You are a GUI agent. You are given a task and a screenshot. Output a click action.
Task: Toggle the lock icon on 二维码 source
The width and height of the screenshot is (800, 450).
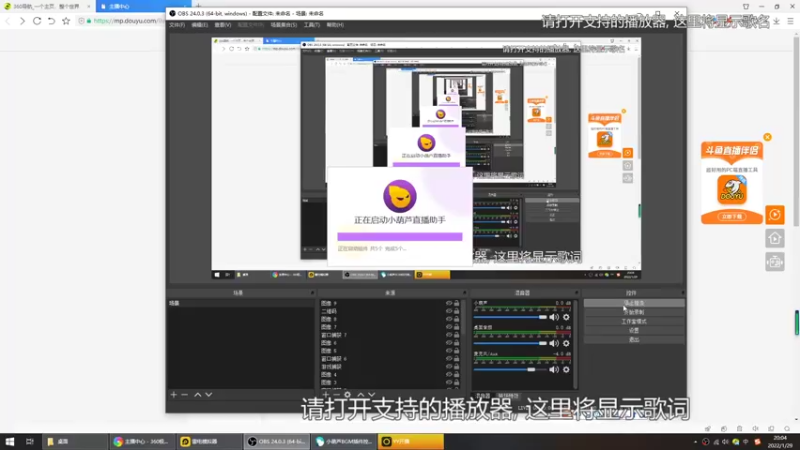[457, 311]
